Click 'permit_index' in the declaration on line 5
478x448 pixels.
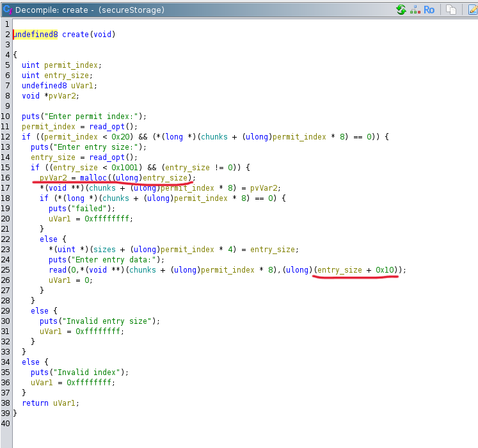click(71, 65)
